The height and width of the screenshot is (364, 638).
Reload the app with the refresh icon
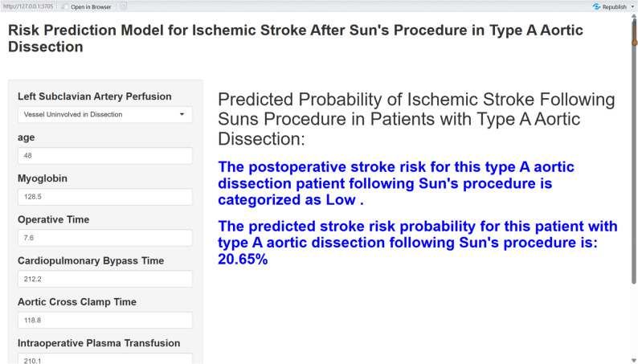point(123,6)
